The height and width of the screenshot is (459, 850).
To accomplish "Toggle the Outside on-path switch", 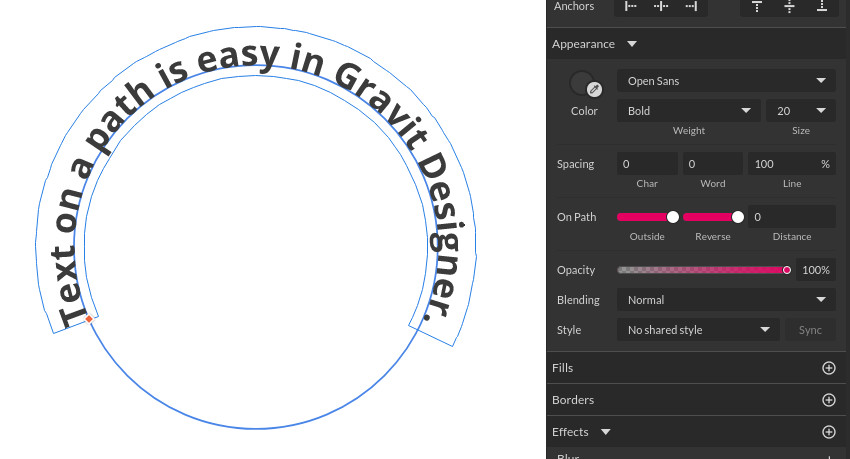I will 648,217.
